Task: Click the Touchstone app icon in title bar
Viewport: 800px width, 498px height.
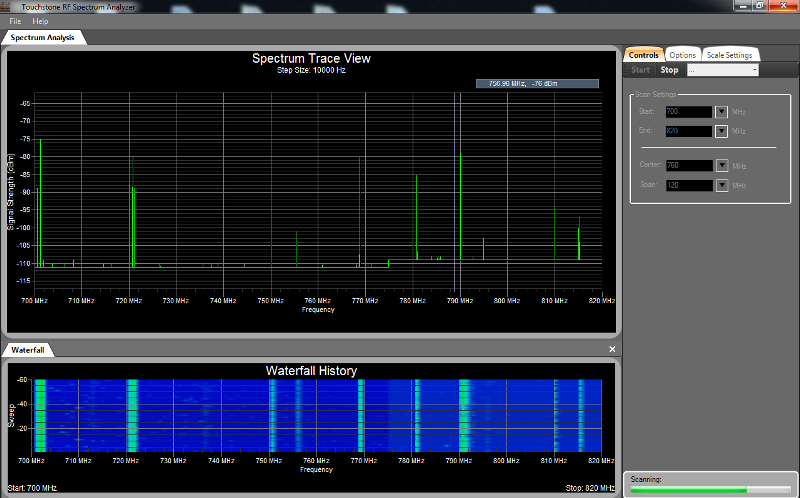Action: [x=6, y=7]
